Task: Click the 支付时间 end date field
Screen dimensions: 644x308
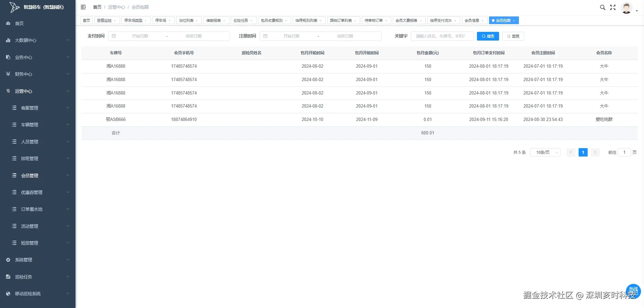Action: [x=194, y=36]
